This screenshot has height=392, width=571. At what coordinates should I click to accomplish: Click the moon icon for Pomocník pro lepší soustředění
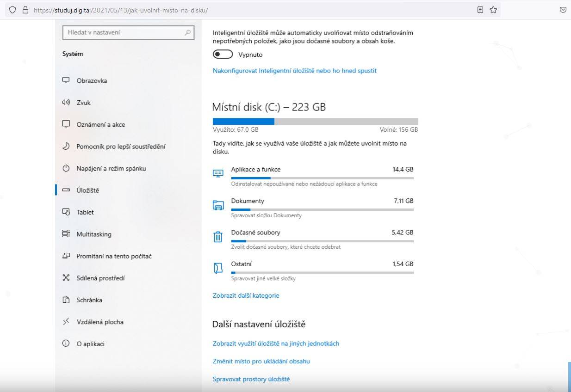click(x=66, y=147)
